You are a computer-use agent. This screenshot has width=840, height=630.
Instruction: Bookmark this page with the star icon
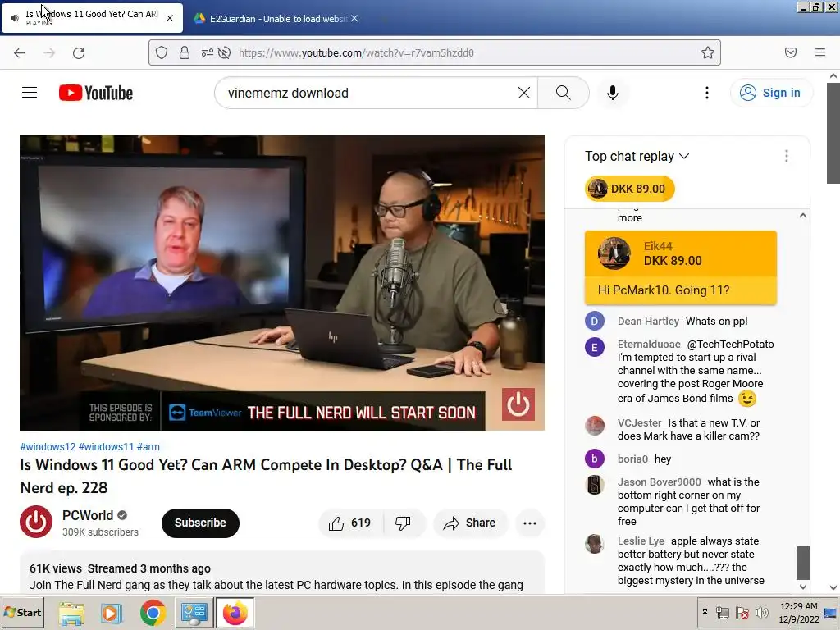(708, 52)
